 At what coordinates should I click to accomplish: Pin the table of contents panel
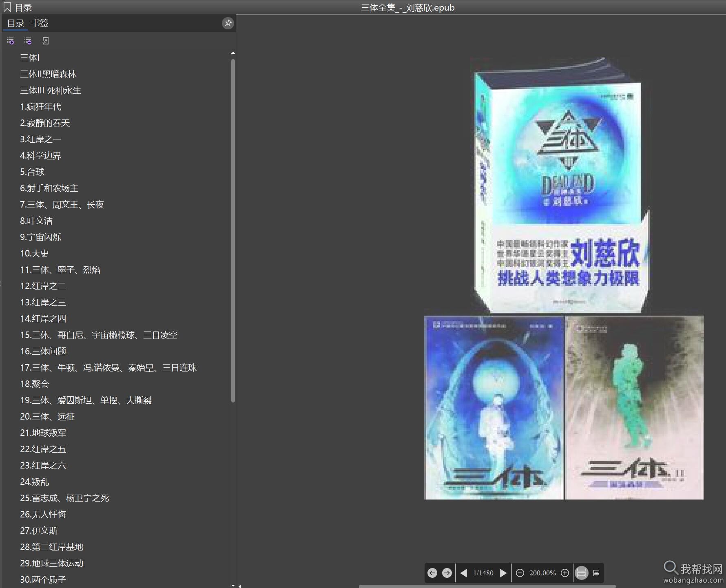(x=228, y=23)
